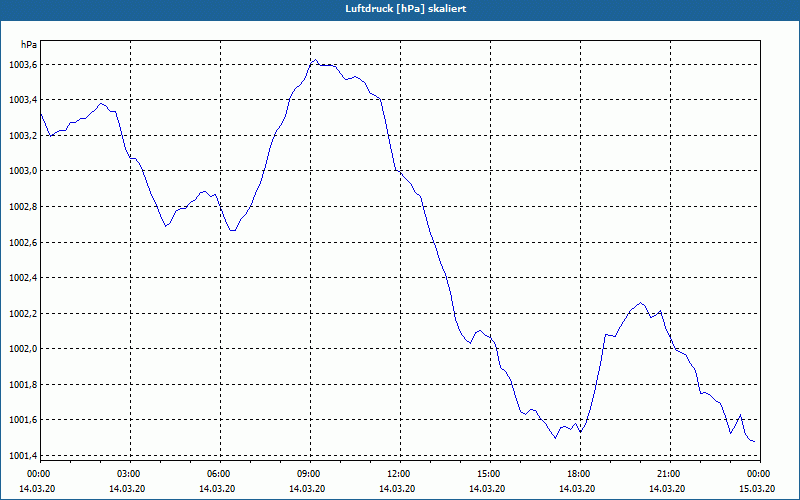
Task: Pick the 1001,8 y-axis value
Action: pyautogui.click(x=22, y=385)
